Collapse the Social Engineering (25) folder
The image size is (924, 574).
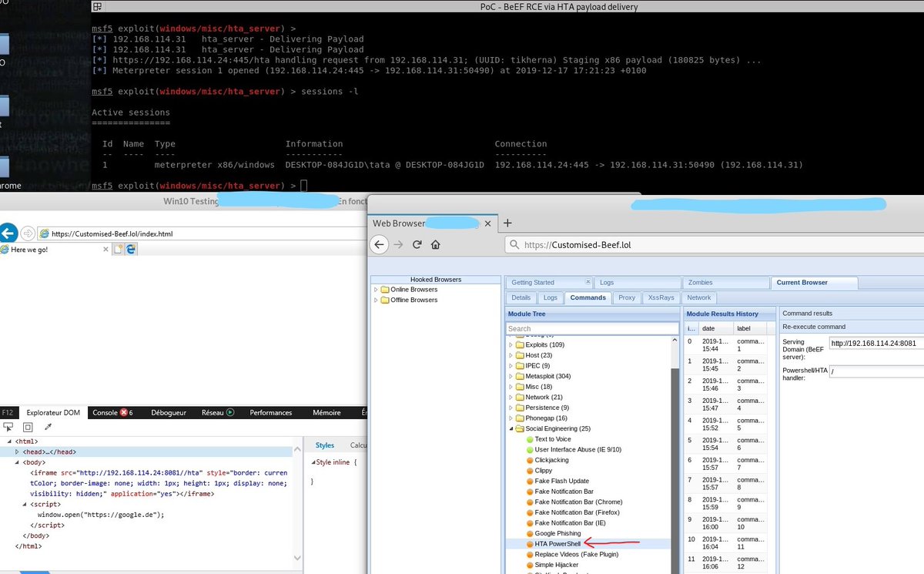click(511, 428)
